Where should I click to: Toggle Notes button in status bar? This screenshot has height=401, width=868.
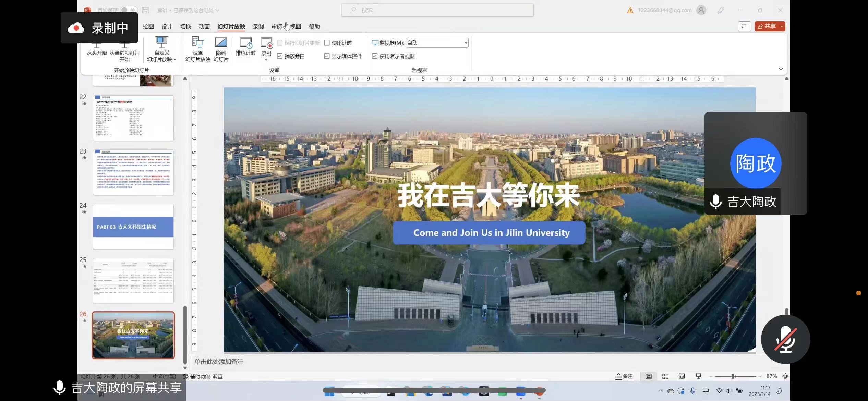coord(624,376)
